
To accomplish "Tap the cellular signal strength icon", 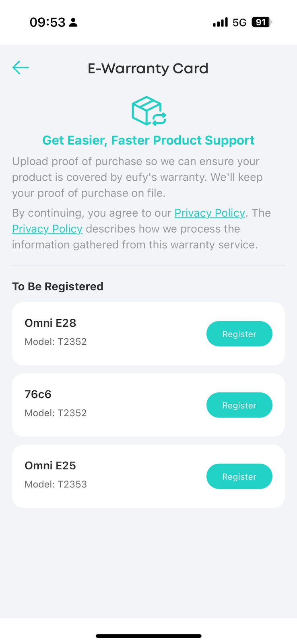I will (x=220, y=22).
